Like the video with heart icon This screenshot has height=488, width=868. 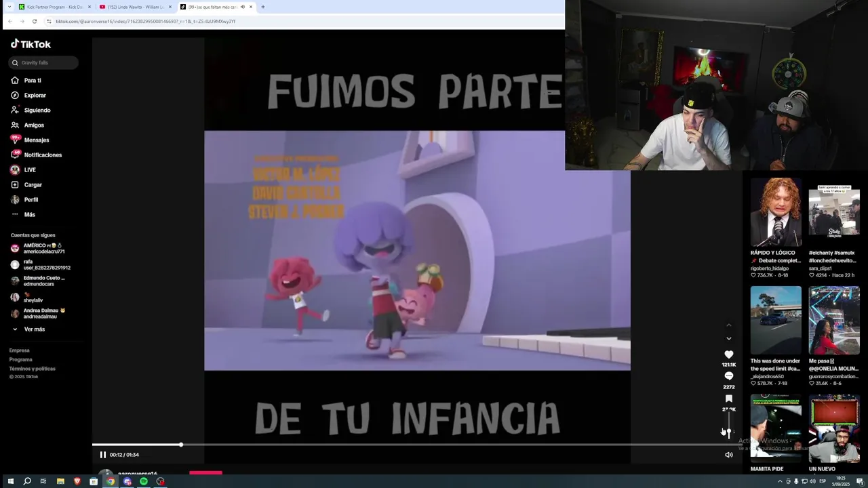tap(729, 354)
